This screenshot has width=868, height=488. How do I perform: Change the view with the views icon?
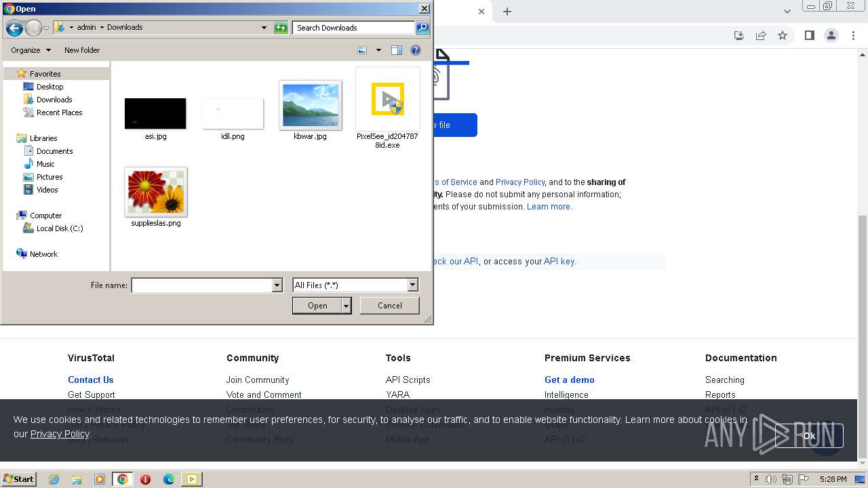[x=362, y=50]
